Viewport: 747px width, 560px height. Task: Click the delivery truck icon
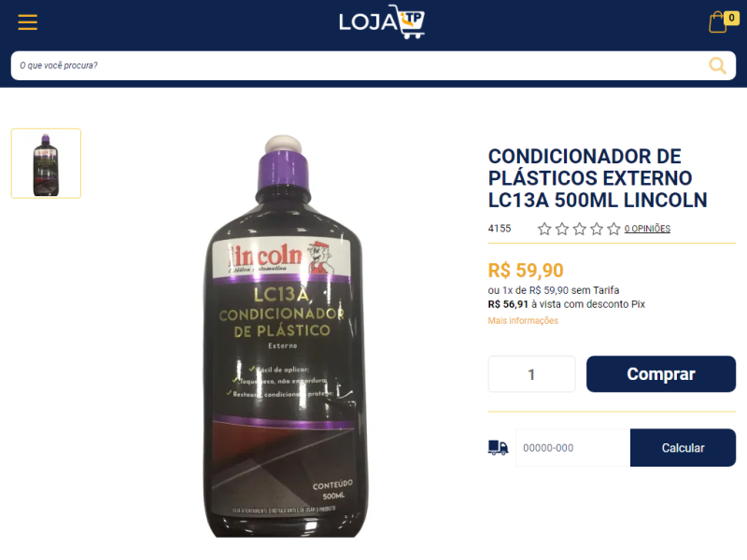(x=498, y=448)
